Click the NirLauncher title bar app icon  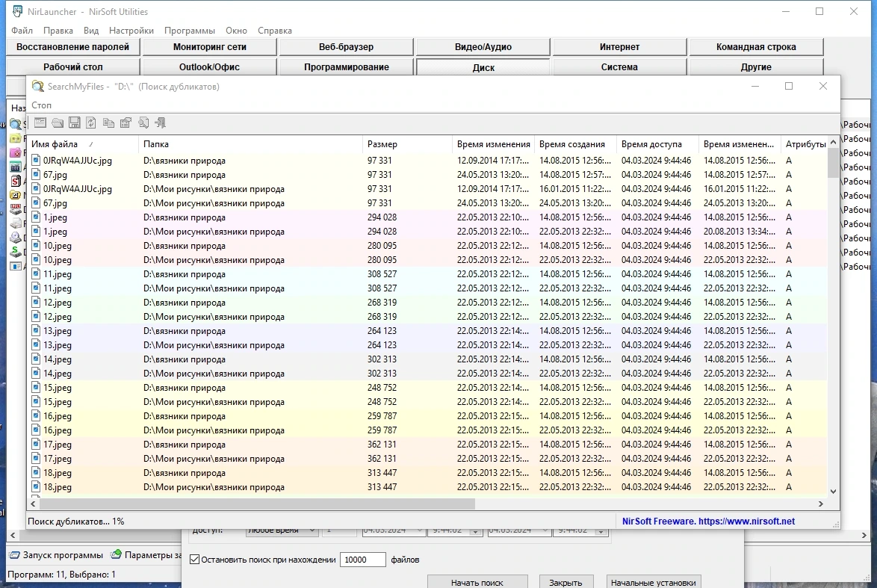click(x=17, y=11)
